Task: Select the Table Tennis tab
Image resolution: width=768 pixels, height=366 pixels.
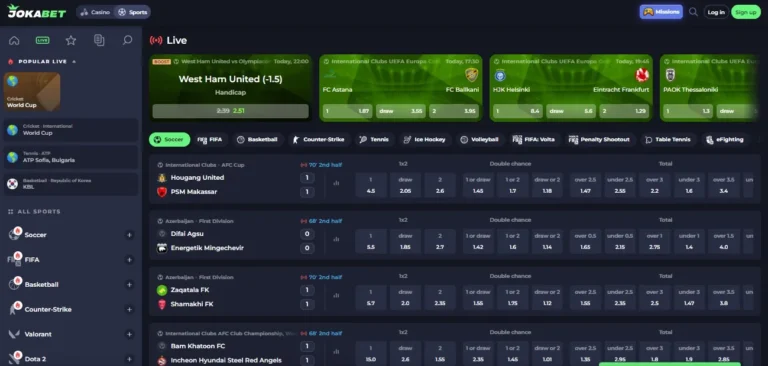Action: click(x=669, y=140)
